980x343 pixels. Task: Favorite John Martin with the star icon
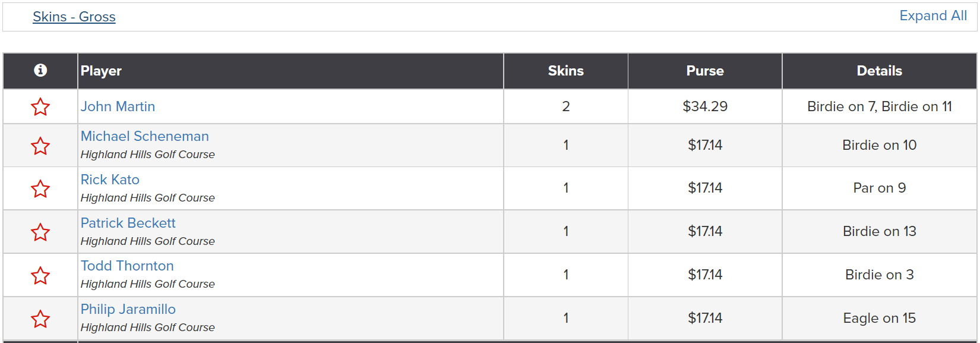tap(40, 107)
